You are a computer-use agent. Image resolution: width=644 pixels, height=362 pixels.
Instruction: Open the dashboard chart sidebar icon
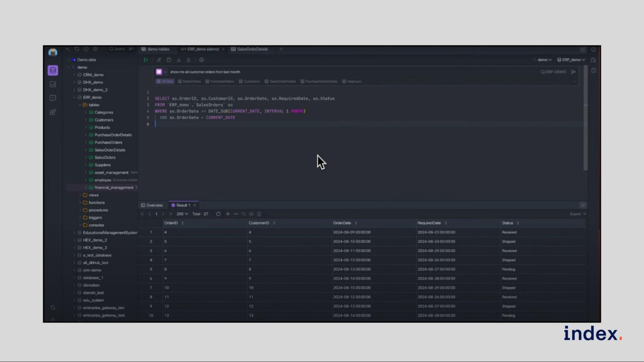pos(53,84)
